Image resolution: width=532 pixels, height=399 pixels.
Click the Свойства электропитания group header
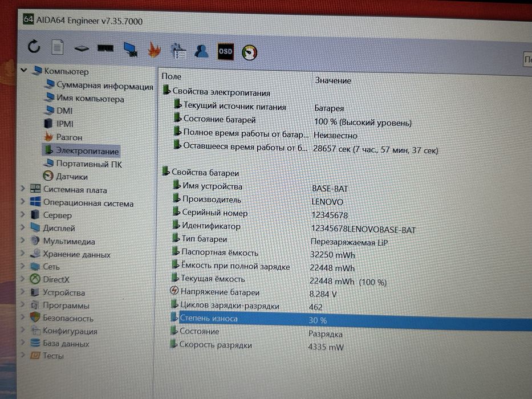coord(216,92)
